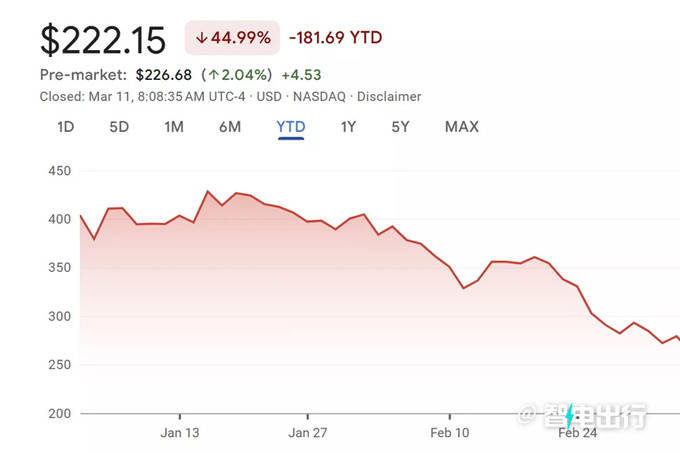Click the Jan 13 date axis label
The image size is (680, 453).
[180, 433]
